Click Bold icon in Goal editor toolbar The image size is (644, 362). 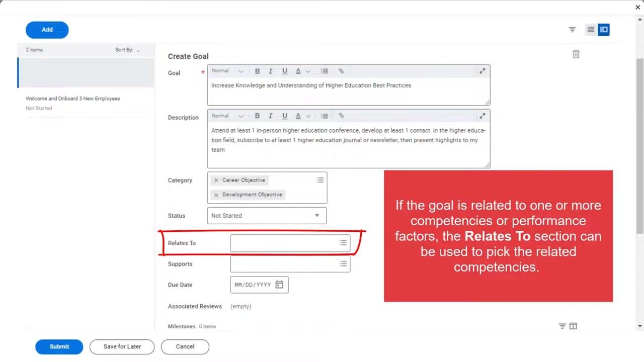(x=257, y=71)
